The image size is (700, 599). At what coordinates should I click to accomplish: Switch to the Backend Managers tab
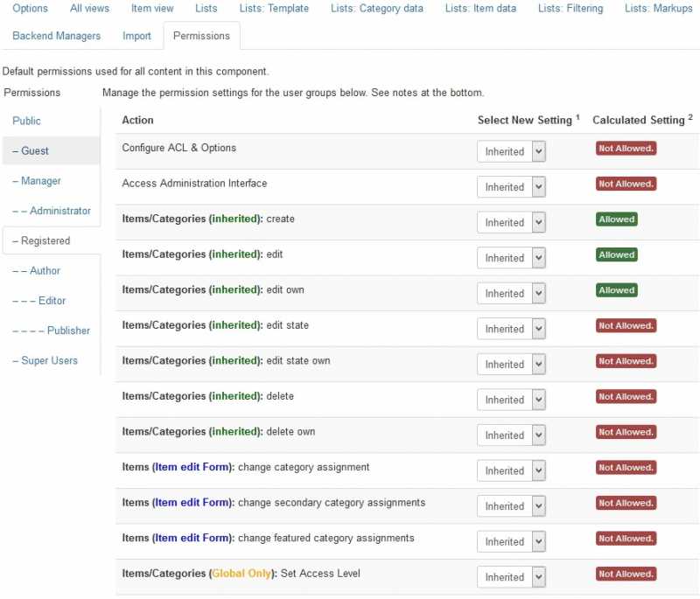(57, 36)
